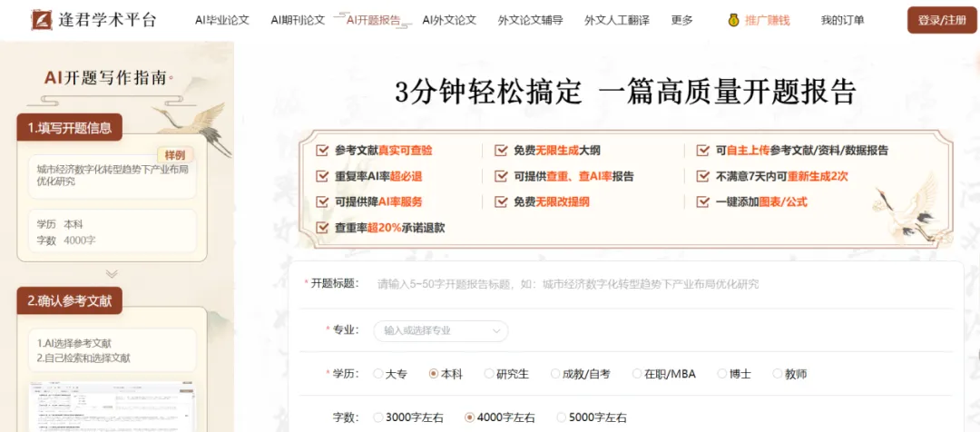
Task: Click checkmark icon beside 免费无限生成大纲
Action: point(501,151)
